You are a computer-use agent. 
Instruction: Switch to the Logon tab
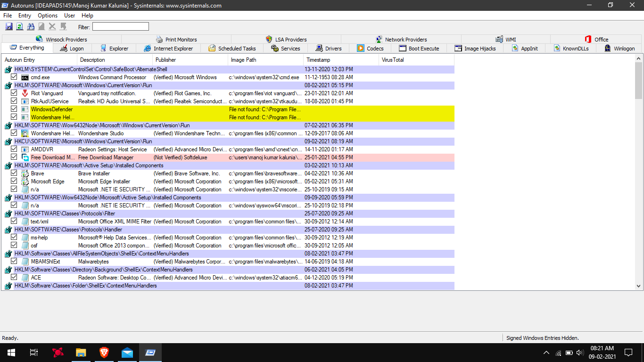click(72, 49)
